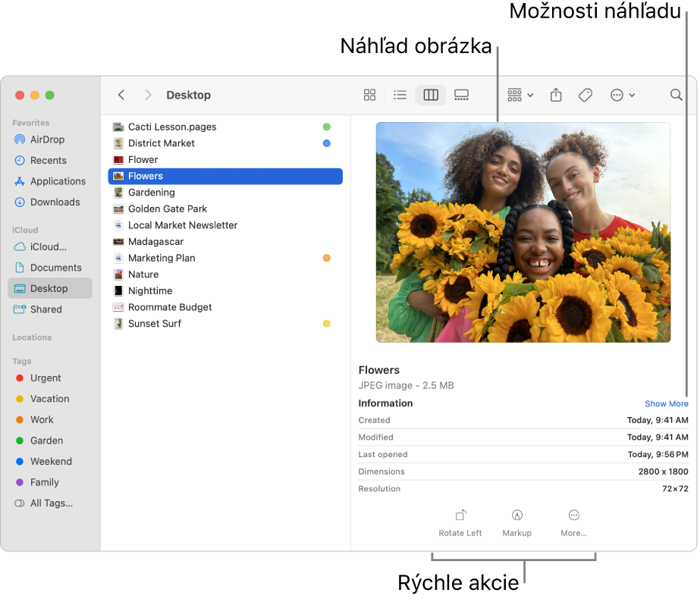
Task: Select the Nature file
Action: pos(225,274)
